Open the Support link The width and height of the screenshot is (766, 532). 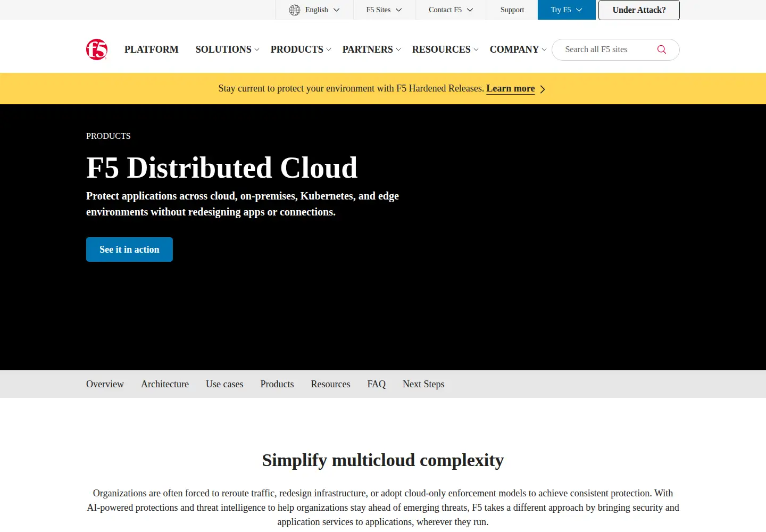(512, 10)
